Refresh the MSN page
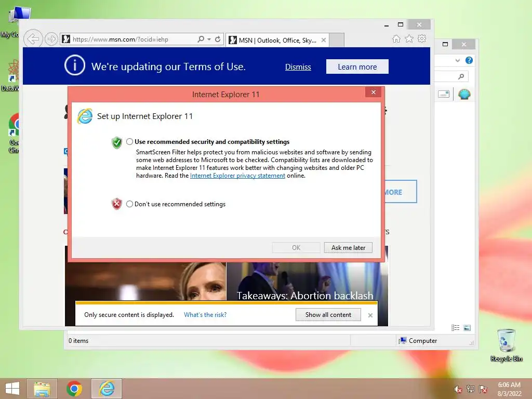The image size is (532, 399). [x=218, y=39]
